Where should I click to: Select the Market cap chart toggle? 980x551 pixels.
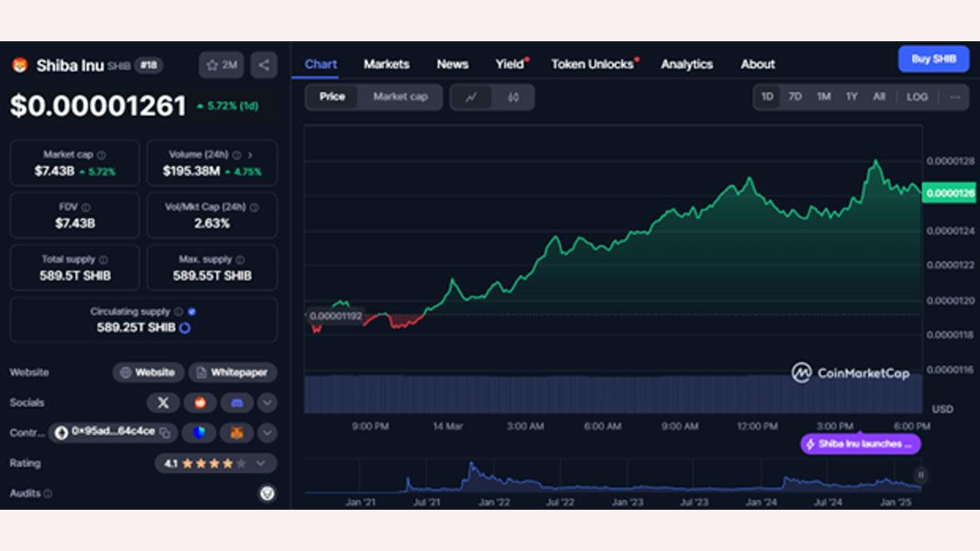tap(400, 96)
